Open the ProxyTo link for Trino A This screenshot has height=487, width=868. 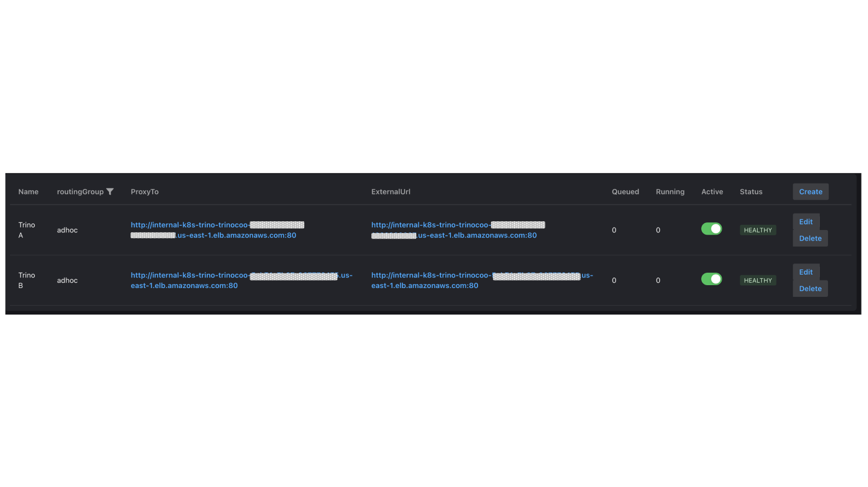(x=189, y=225)
